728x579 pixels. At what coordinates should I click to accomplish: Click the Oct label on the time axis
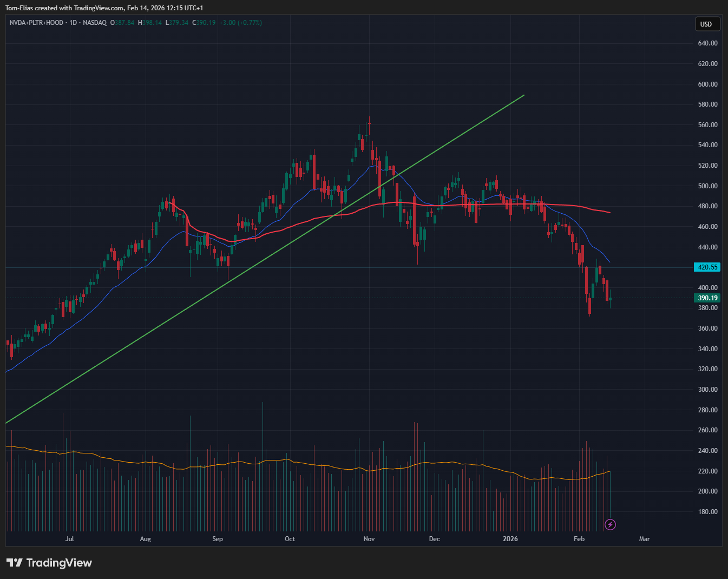(290, 539)
